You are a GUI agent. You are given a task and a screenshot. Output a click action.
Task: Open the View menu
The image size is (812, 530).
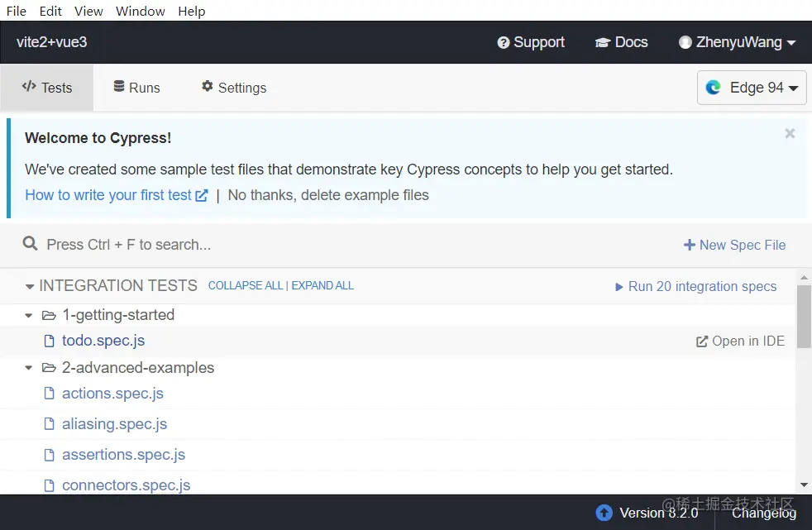pyautogui.click(x=88, y=11)
